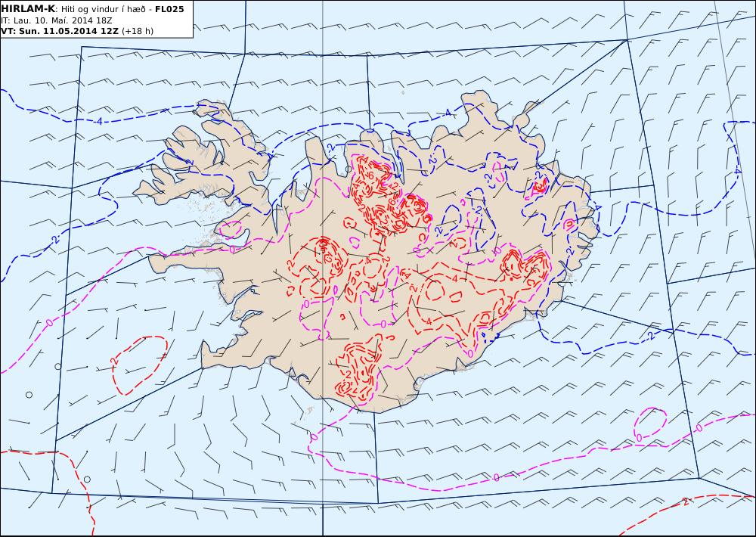Click the magenta "0" on the small closed sea contour
The image size is (756, 537).
pos(639,438)
